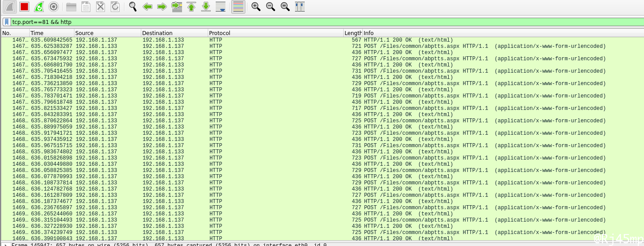Go forward to next packet arrow

pos(162,7)
